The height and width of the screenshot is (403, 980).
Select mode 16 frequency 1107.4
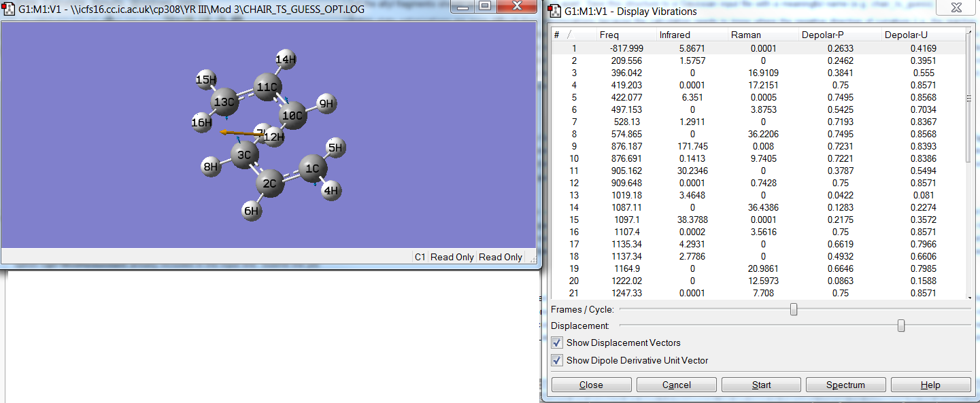[758, 232]
